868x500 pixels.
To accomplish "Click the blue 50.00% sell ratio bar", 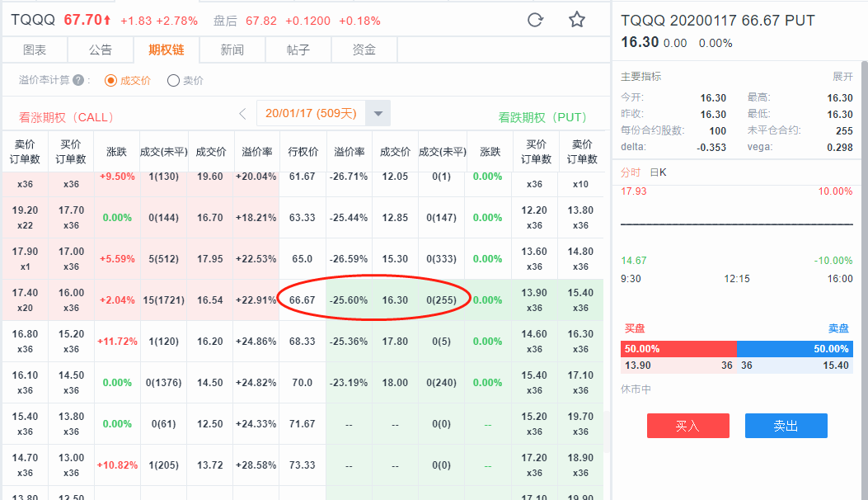I will (x=795, y=349).
